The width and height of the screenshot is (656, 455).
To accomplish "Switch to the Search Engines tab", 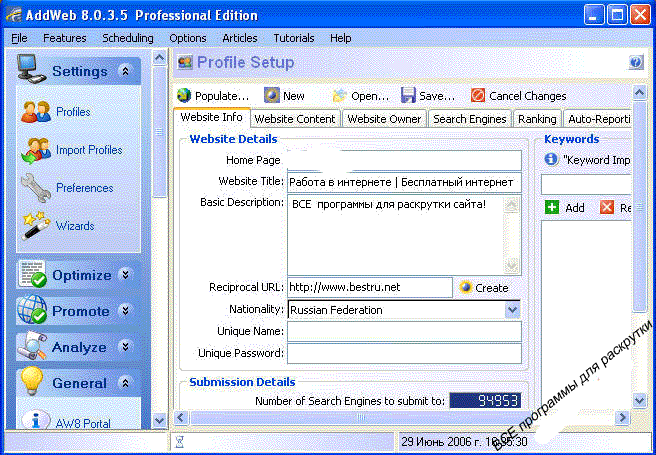I will pos(469,119).
